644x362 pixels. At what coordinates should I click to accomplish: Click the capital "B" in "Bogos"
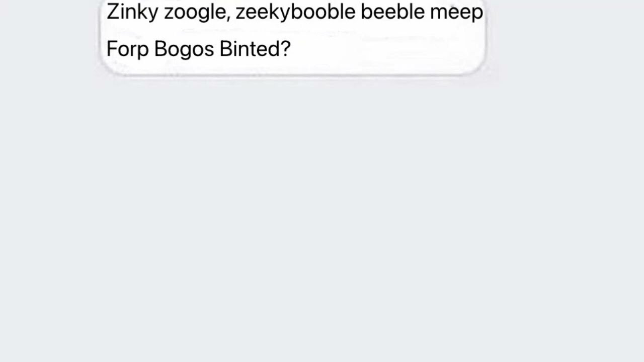(x=160, y=49)
